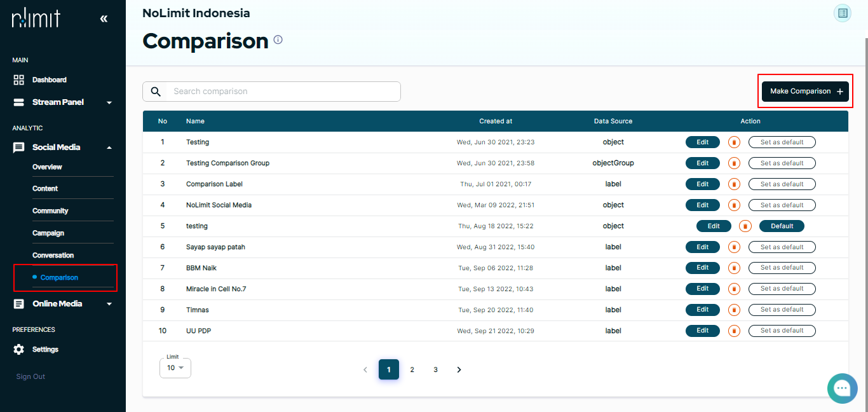Delete the Testing comparison row

pos(734,142)
